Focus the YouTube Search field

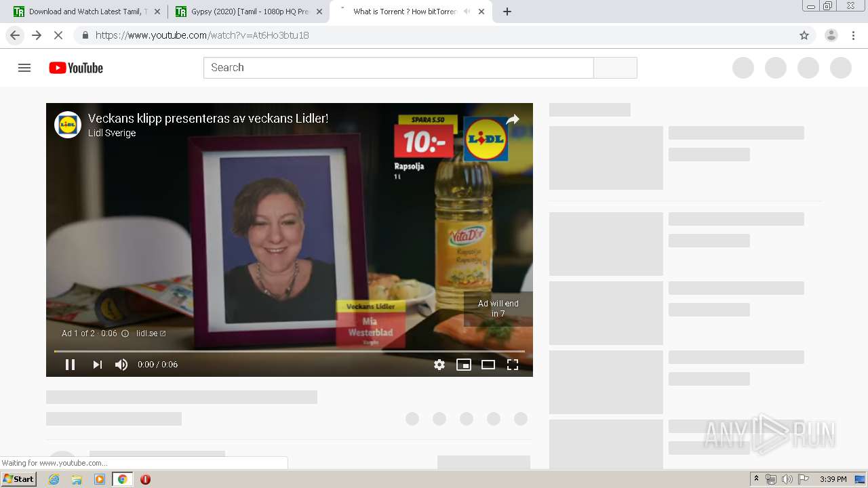coord(399,68)
